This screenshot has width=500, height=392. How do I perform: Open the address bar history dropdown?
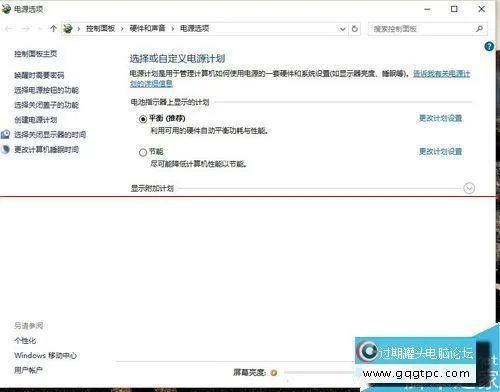point(342,29)
